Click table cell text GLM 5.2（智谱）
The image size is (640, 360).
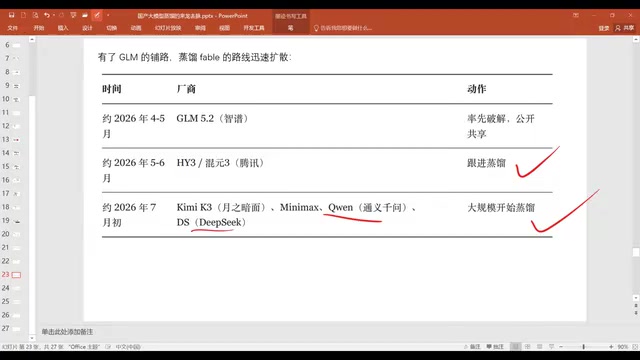click(212, 119)
